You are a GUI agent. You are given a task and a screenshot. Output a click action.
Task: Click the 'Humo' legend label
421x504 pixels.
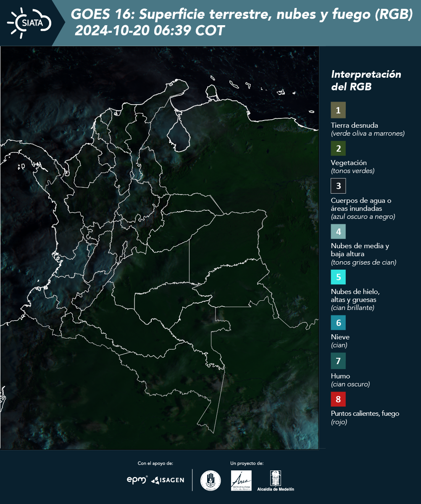pos(340,376)
